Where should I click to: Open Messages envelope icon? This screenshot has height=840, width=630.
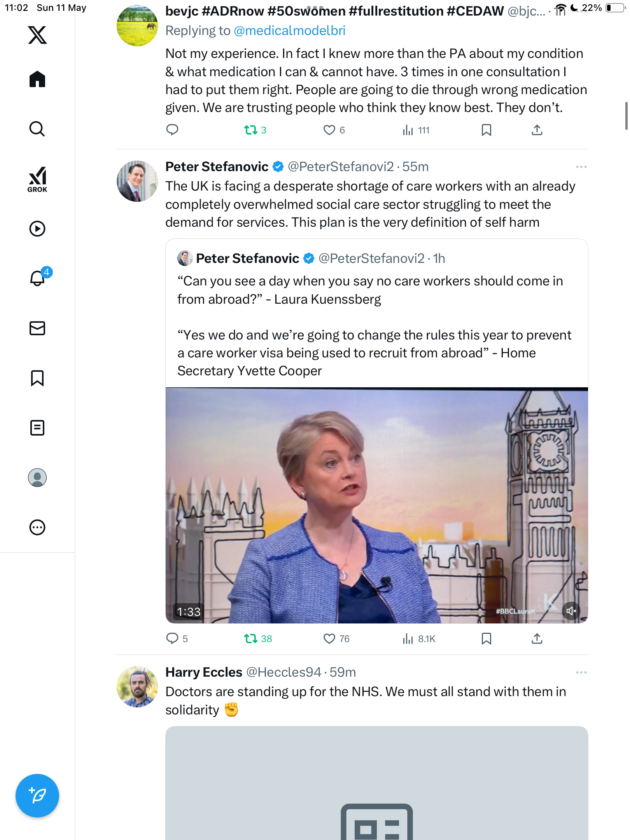(x=37, y=328)
